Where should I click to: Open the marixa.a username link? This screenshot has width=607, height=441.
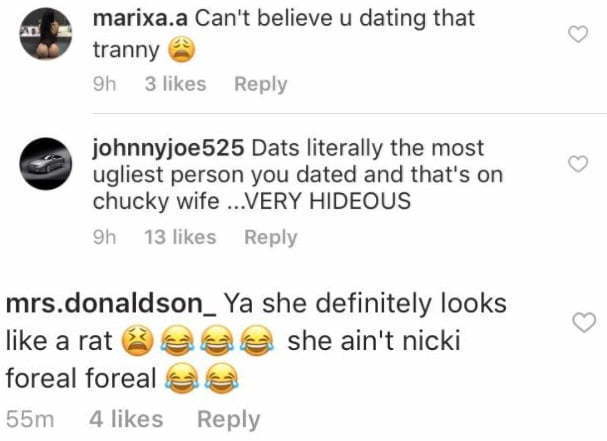pyautogui.click(x=140, y=18)
